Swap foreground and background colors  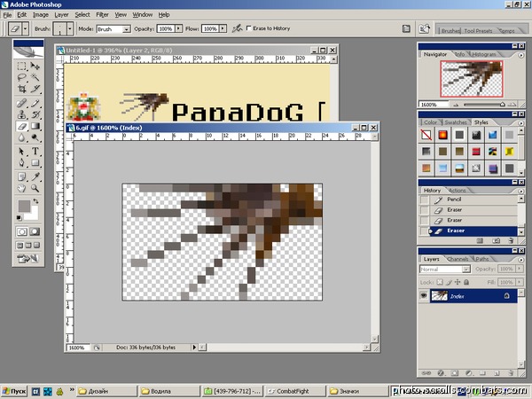pyautogui.click(x=35, y=201)
